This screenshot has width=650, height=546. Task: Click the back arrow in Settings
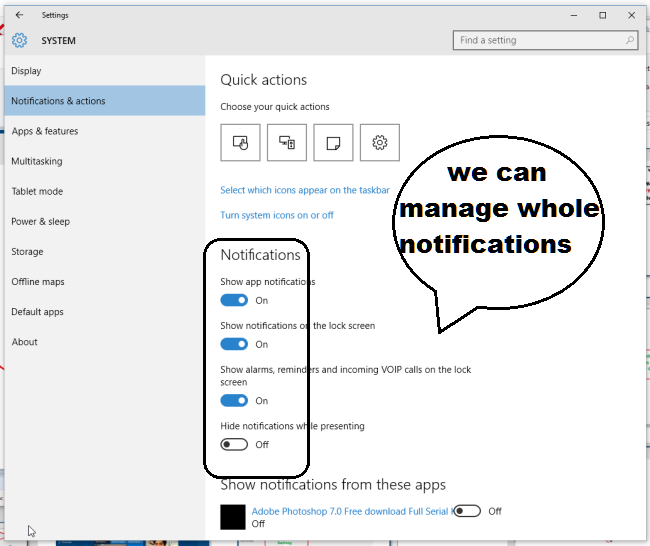click(x=19, y=15)
